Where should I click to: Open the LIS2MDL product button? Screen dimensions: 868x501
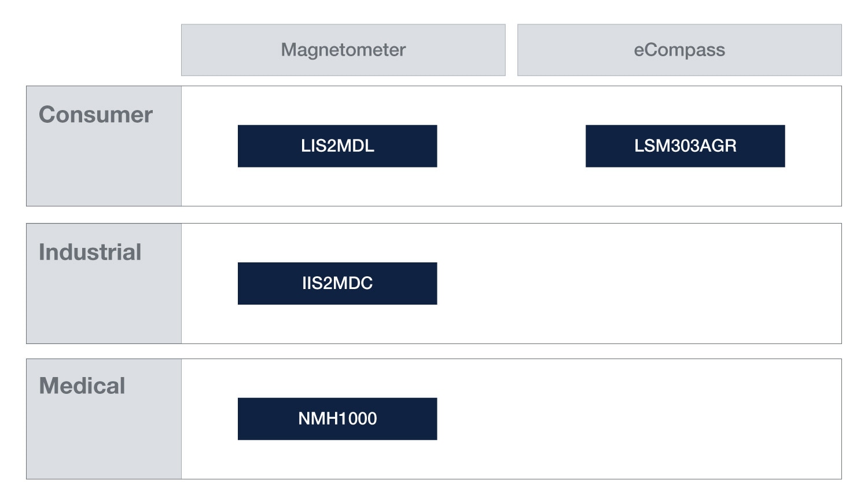[337, 146]
